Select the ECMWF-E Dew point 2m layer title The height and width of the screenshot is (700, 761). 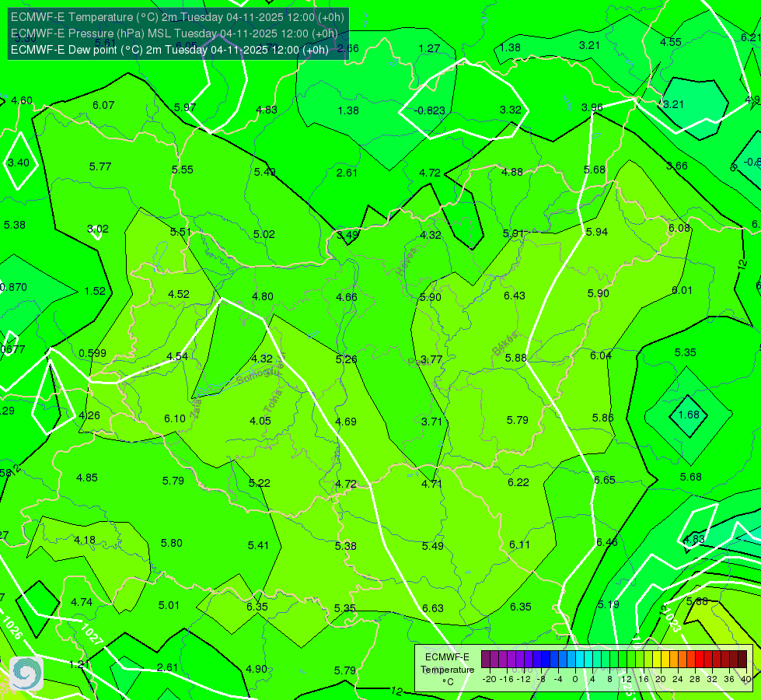coord(169,50)
